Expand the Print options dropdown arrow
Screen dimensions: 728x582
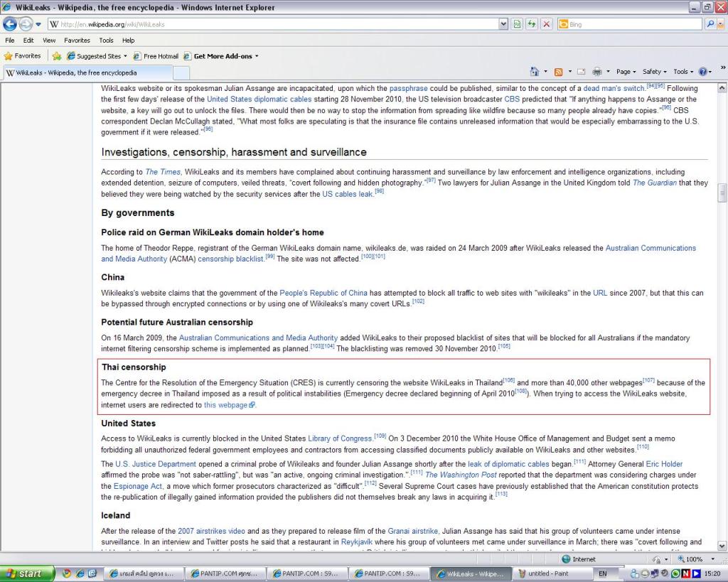[x=608, y=72]
